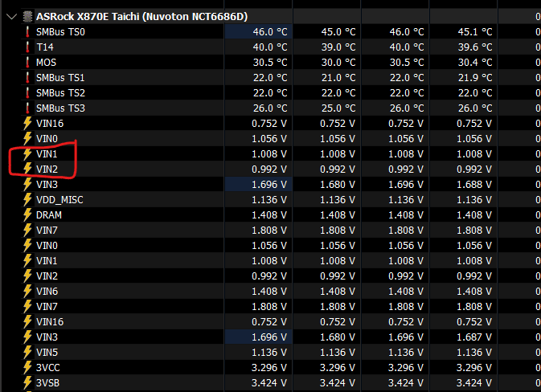541x392 pixels.
Task: Click the thermometer icon for T14
Action: tap(27, 47)
